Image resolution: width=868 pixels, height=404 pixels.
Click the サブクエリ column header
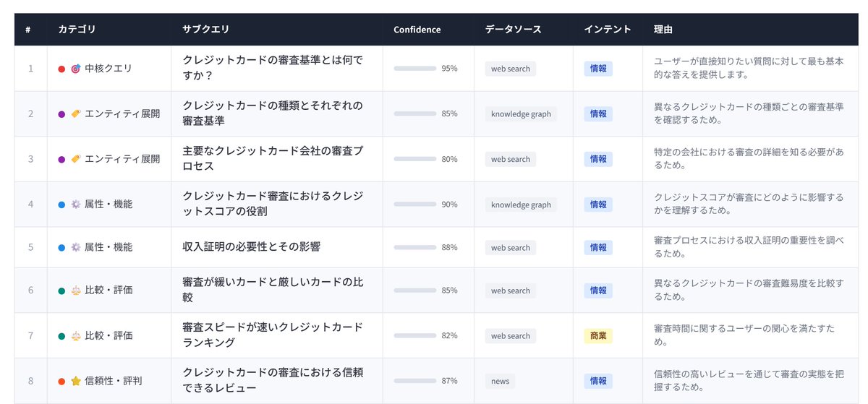[x=205, y=30]
